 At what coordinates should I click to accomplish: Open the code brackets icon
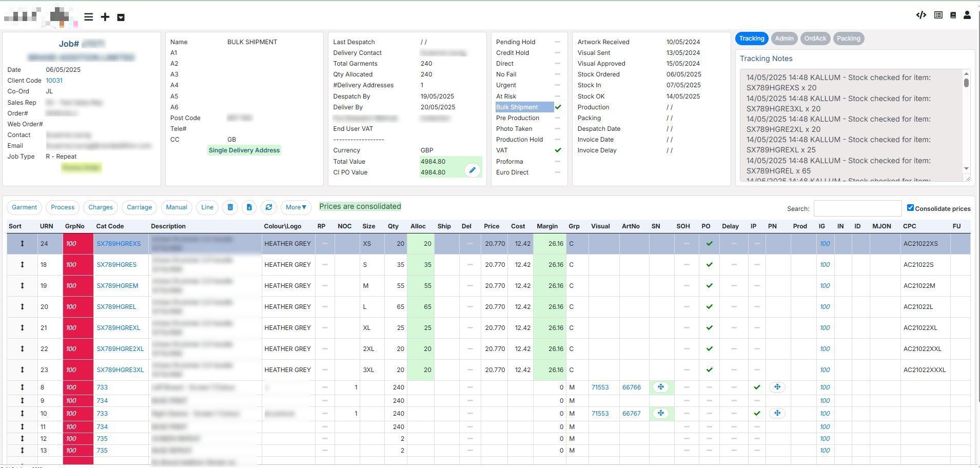coord(921,15)
